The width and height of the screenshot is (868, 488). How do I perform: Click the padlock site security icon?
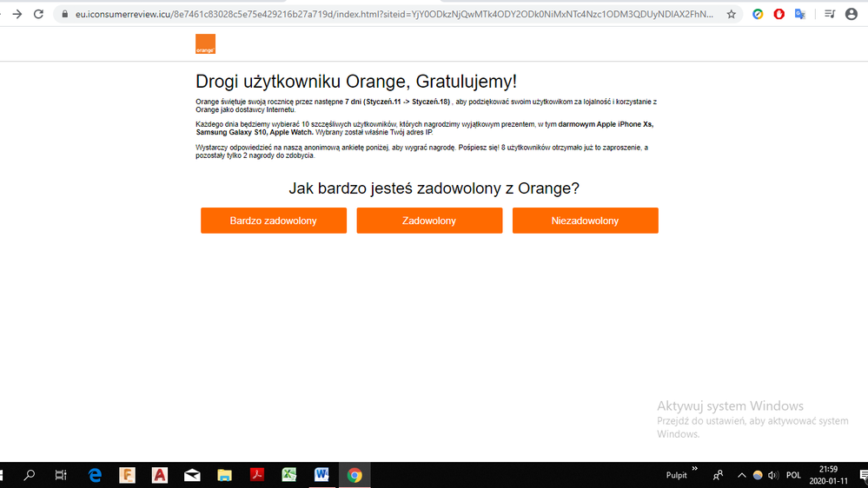65,15
